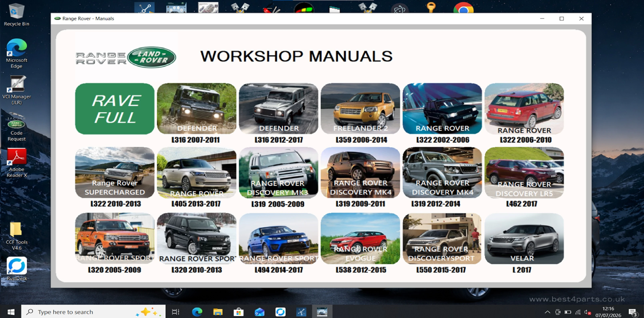Open the taskbar clock and date

608,312
